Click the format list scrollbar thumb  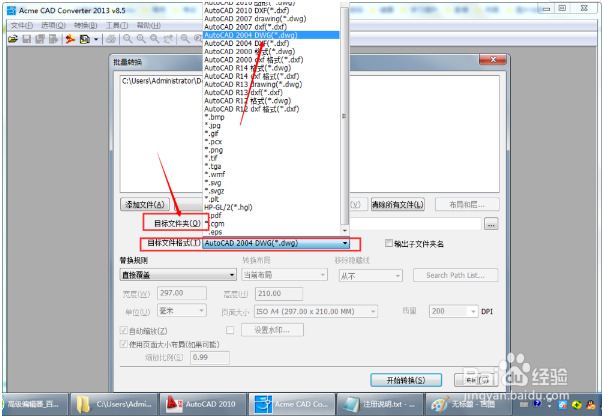point(344,115)
